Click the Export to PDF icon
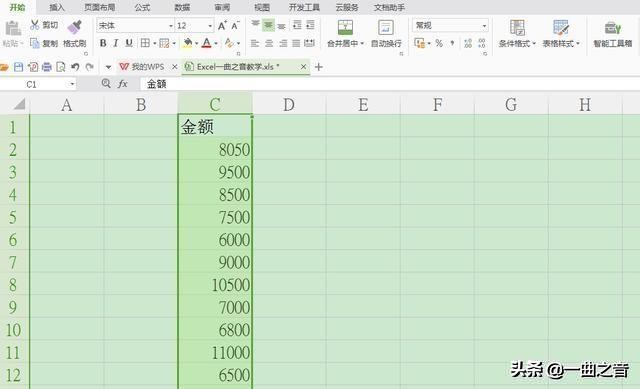 (33, 67)
